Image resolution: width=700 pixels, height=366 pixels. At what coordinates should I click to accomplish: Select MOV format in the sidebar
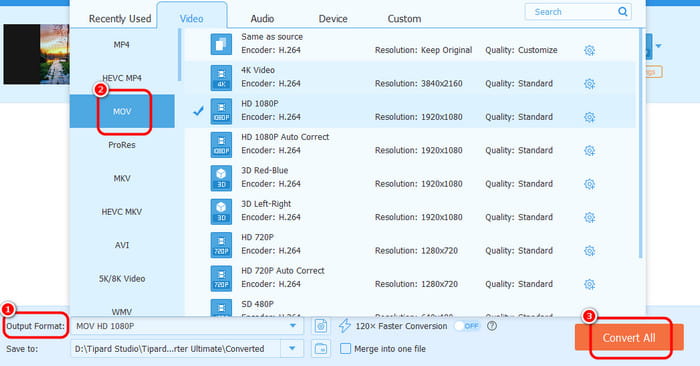[122, 112]
